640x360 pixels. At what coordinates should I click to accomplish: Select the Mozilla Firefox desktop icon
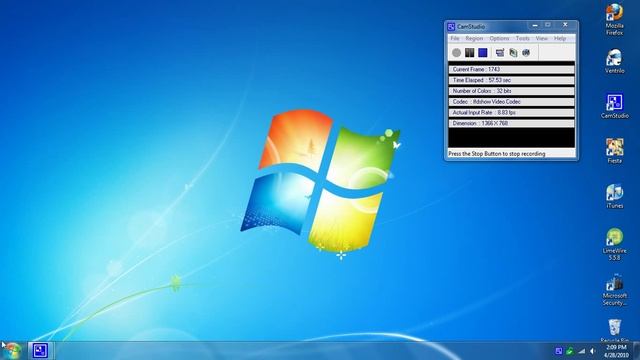coord(614,19)
